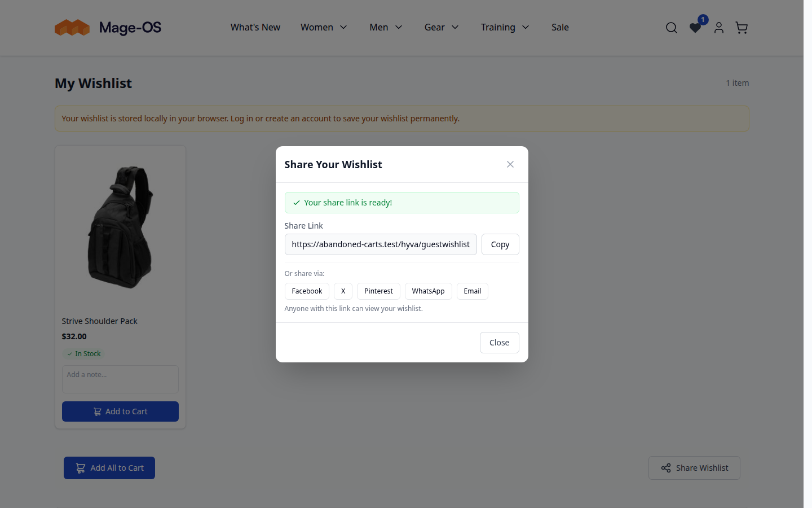Expand the Women menu
812x508 pixels.
point(324,27)
